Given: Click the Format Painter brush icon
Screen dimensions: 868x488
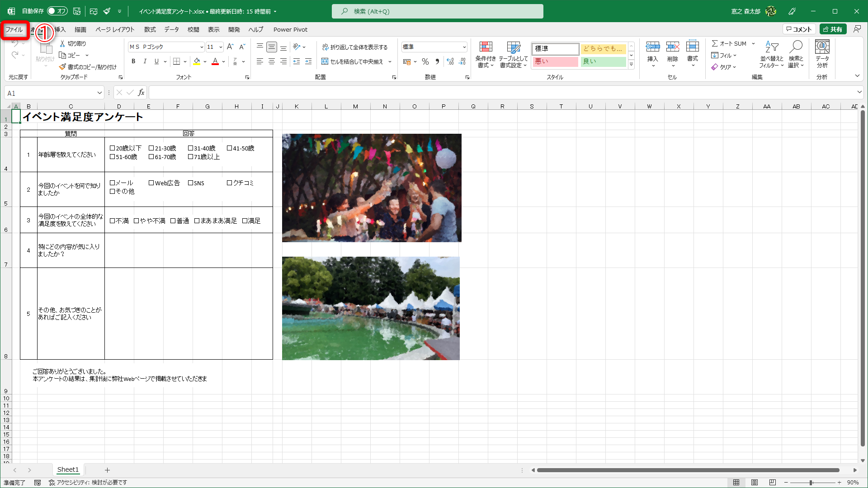Looking at the screenshot, I should tap(63, 67).
